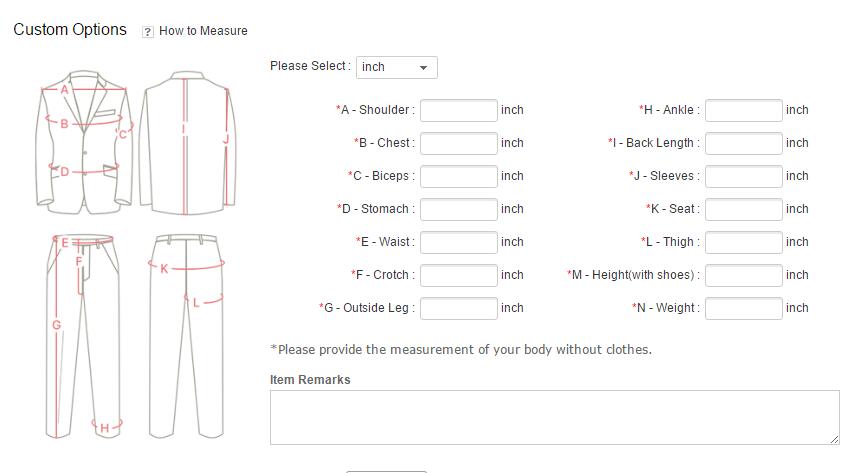Screen dimensions: 842x473
Task: Click the back view jacket diagram
Action: (187, 142)
